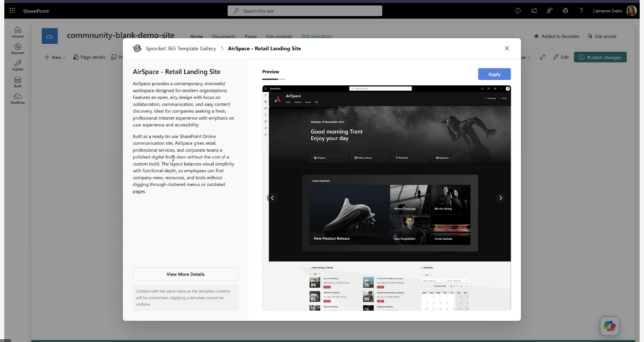
Task: Apply the AirSpace template
Action: (494, 74)
